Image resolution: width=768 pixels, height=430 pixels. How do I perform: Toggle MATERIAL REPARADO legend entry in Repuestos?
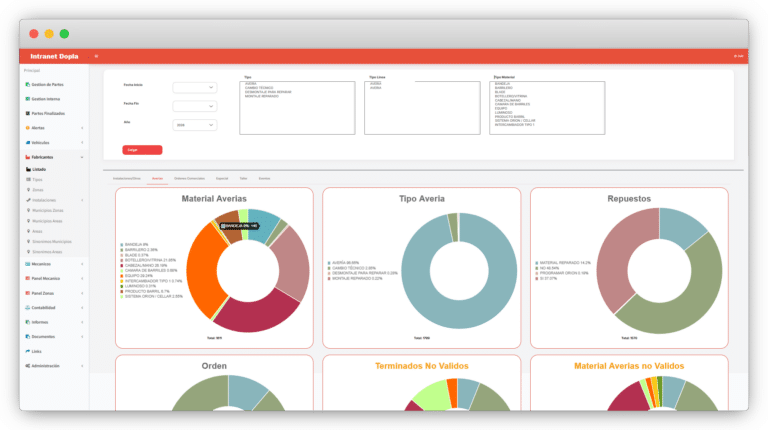(x=563, y=263)
